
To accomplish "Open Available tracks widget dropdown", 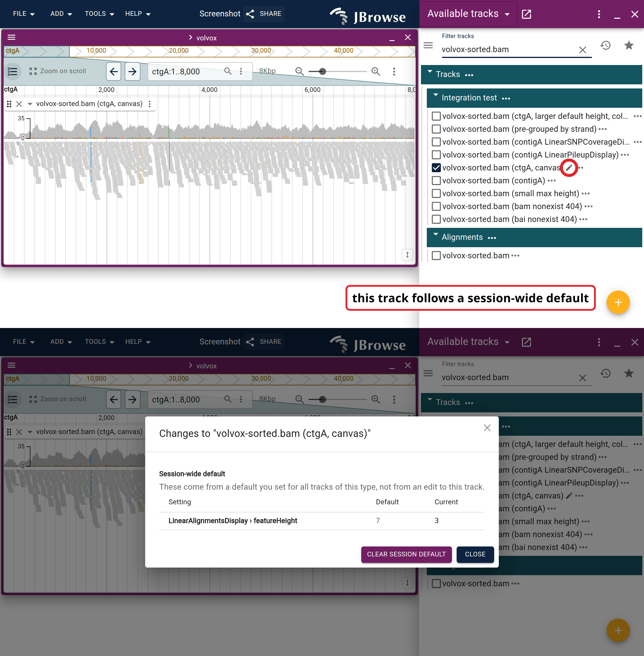I will pos(468,14).
